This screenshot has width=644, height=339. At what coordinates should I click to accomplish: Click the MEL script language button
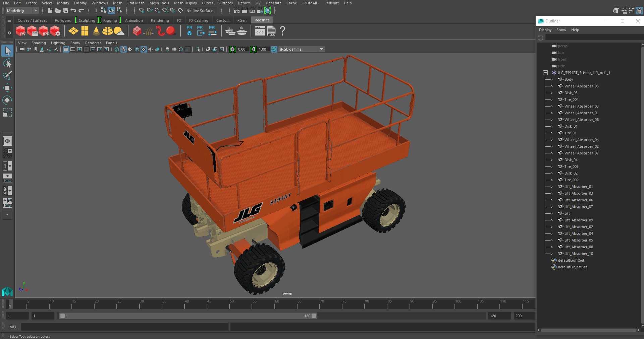pos(13,327)
